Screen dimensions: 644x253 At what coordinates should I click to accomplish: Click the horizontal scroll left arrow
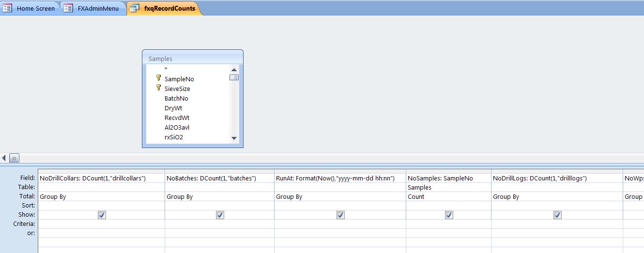[x=4, y=158]
